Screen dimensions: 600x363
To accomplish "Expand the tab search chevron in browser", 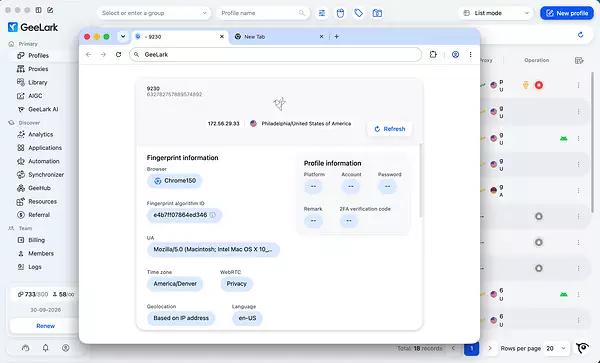I will pos(123,37).
